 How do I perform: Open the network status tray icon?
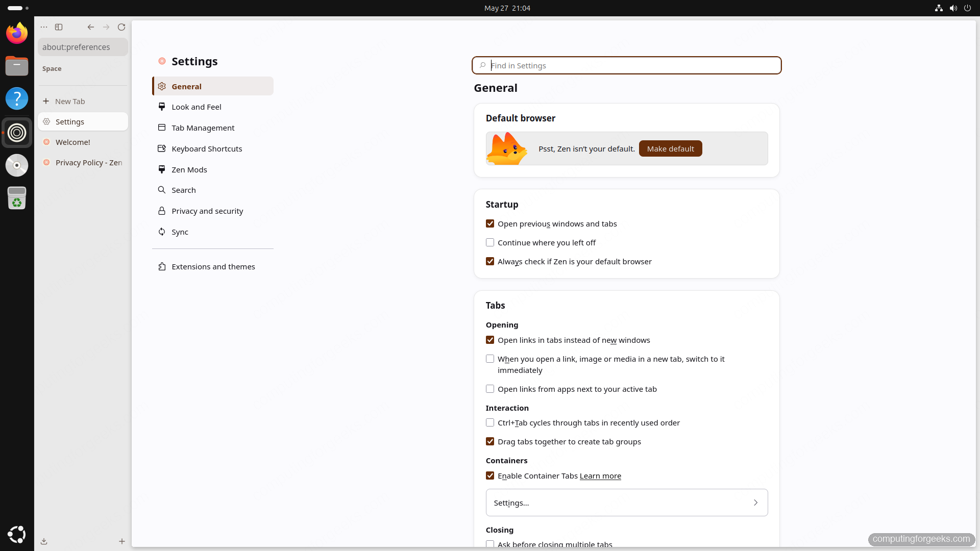tap(939, 8)
